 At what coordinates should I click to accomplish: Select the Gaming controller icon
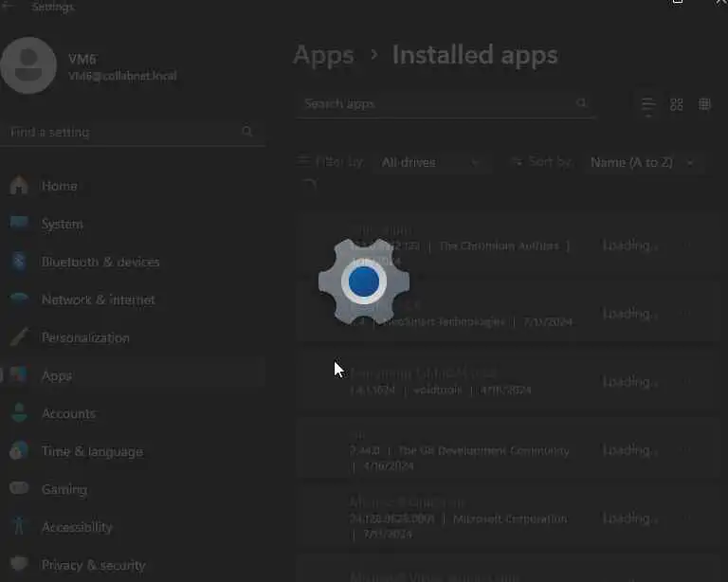point(19,489)
